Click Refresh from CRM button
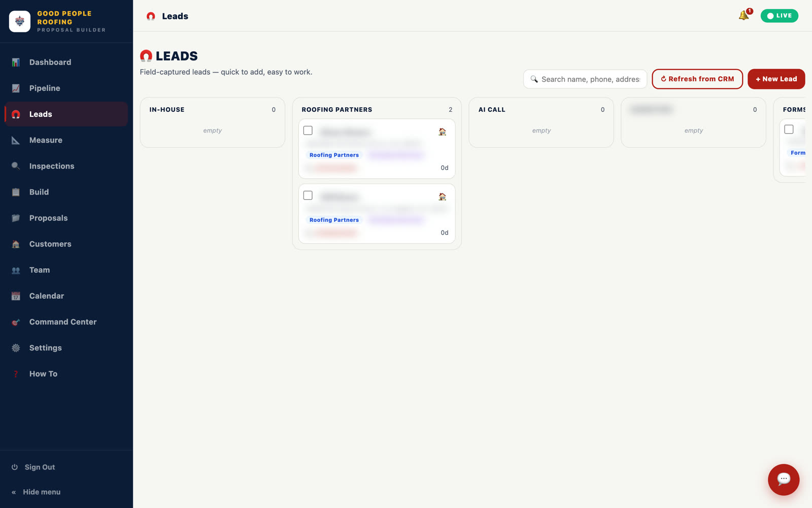The width and height of the screenshot is (812, 508). [x=697, y=79]
